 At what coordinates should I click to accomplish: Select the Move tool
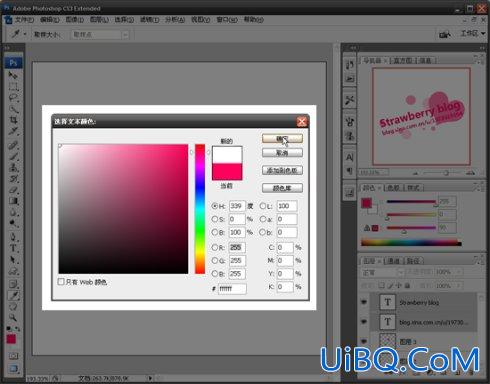[x=13, y=75]
